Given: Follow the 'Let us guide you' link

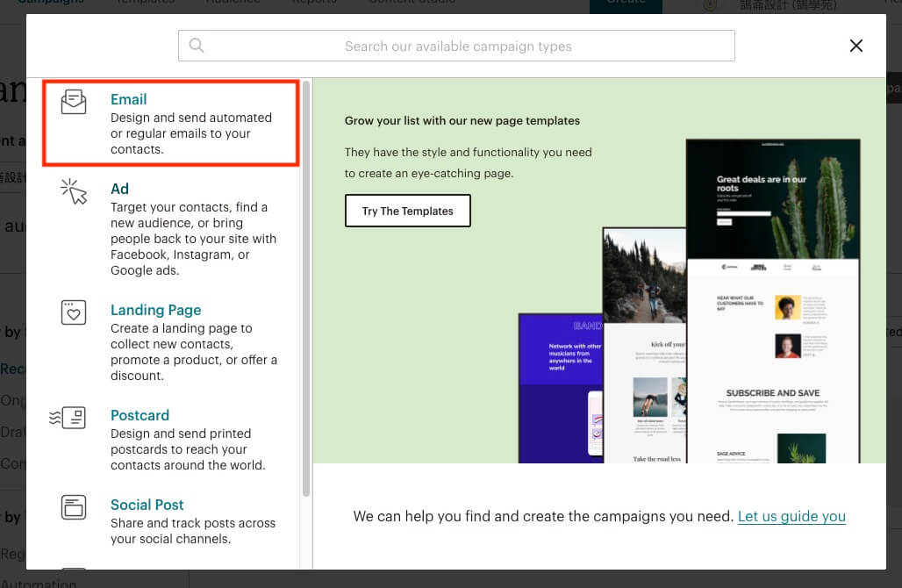Looking at the screenshot, I should (791, 516).
